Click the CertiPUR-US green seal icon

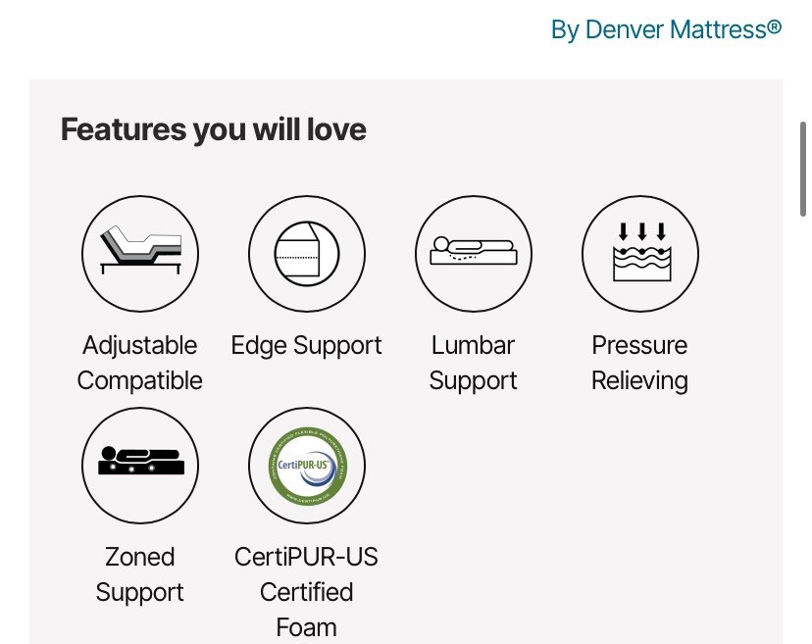[x=307, y=466]
